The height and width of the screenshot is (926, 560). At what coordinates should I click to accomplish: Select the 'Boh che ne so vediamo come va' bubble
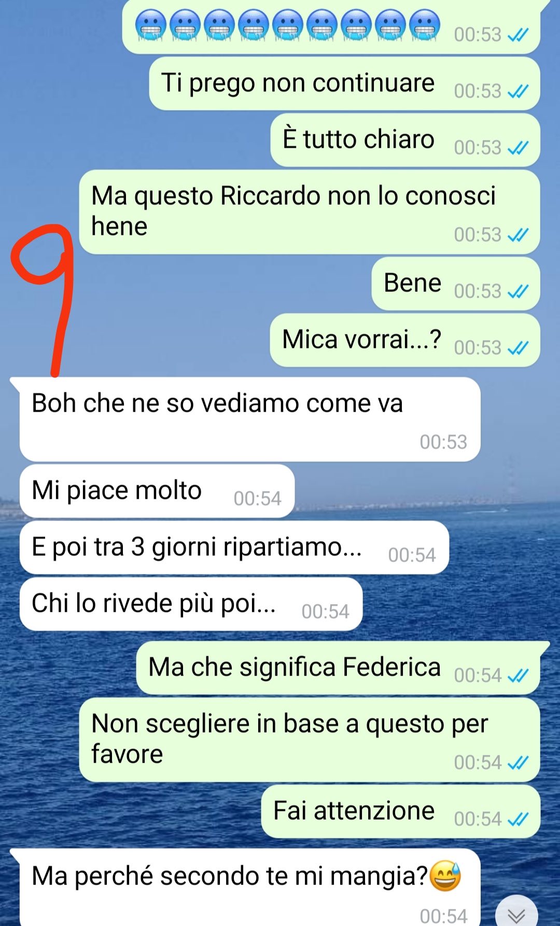point(249,419)
